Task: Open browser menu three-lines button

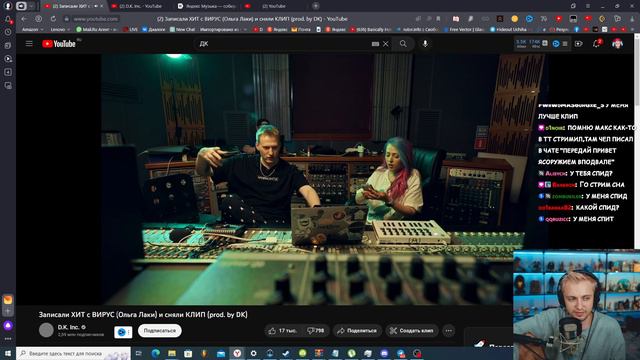Action: click(588, 6)
